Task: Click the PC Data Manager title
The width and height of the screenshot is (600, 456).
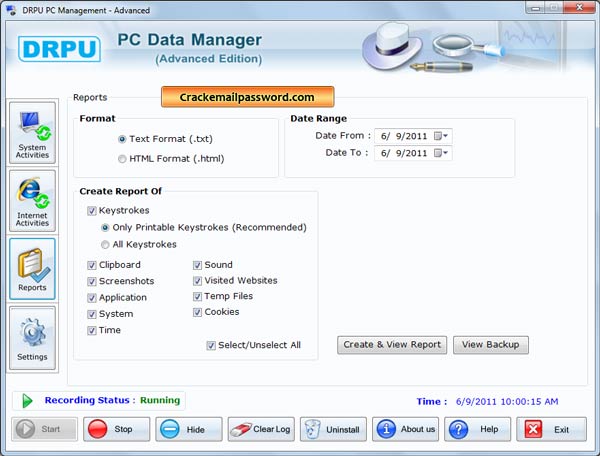Action: (x=189, y=40)
